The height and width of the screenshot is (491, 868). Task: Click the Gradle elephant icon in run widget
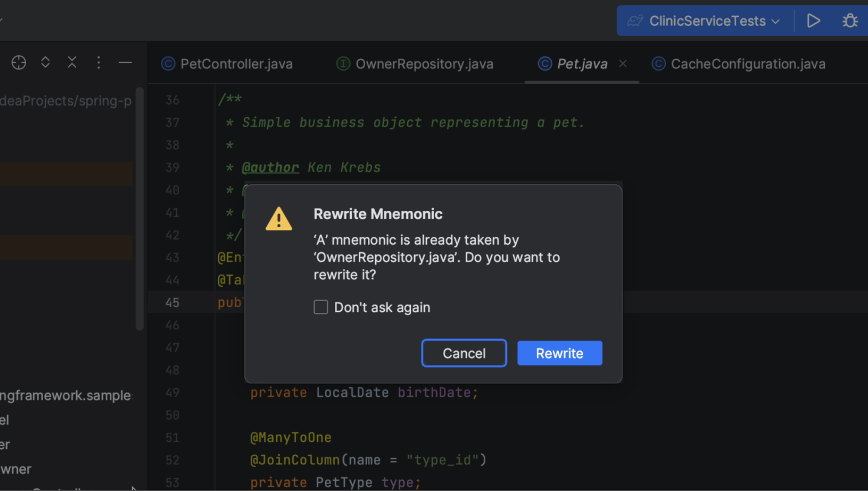click(635, 20)
